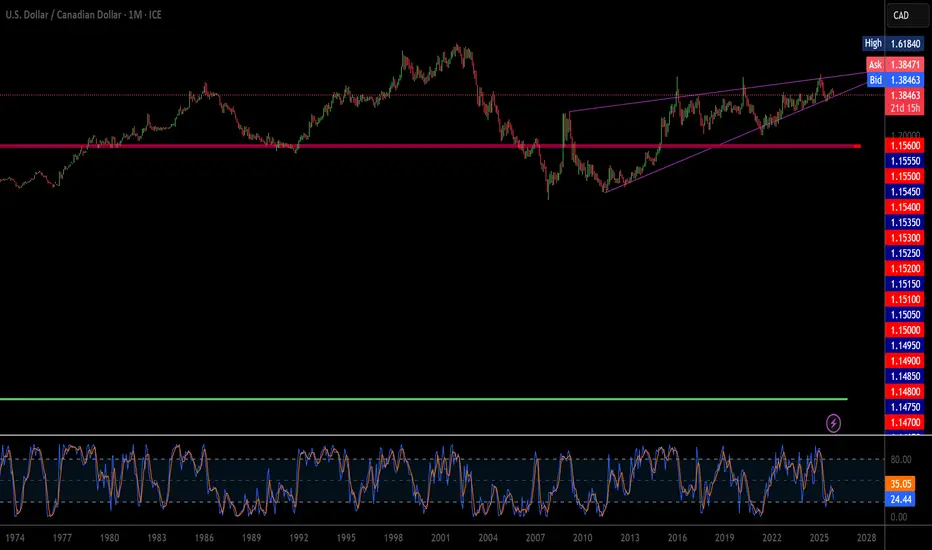Click the Bid 1.38463 price label

[x=895, y=80]
